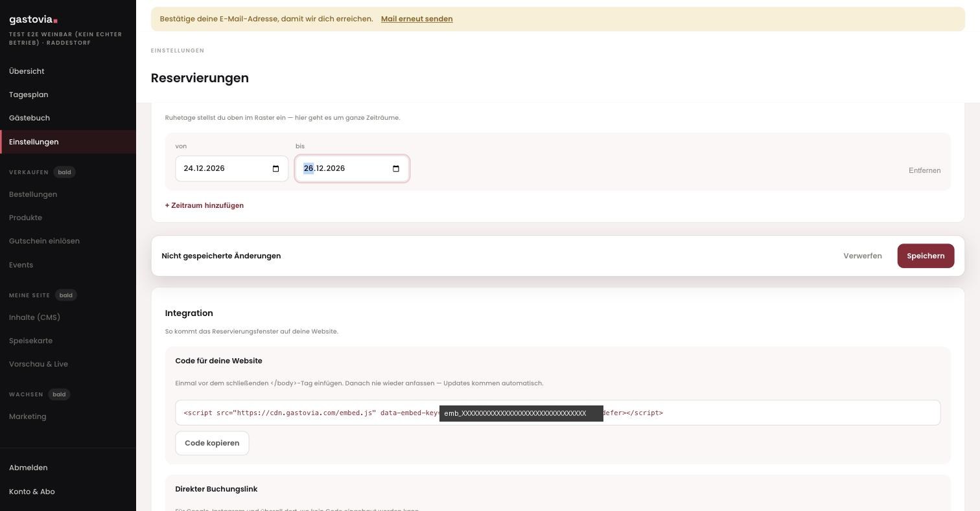Click the 'Ruhetage stellst du oben' hint text
This screenshot has width=980, height=511.
point(283,118)
